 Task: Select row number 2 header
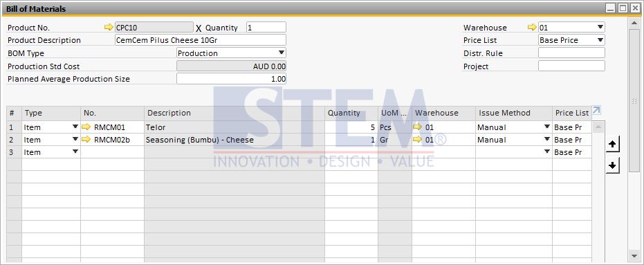pos(14,140)
